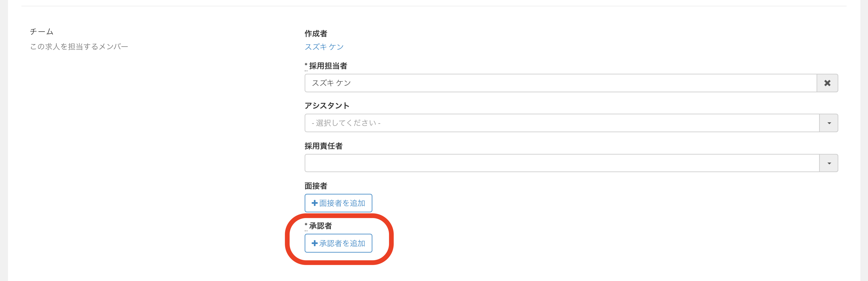This screenshot has width=868, height=281.
Task: Click the plus icon in 承認者を追加
Action: click(x=314, y=243)
